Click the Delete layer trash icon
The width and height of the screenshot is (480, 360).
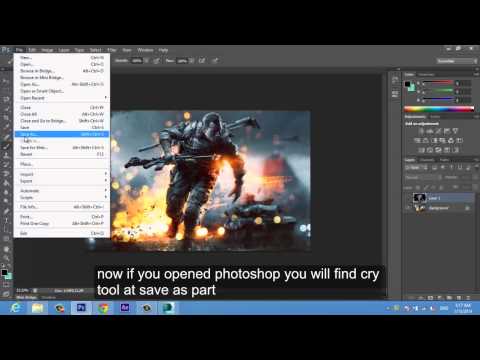[468, 297]
